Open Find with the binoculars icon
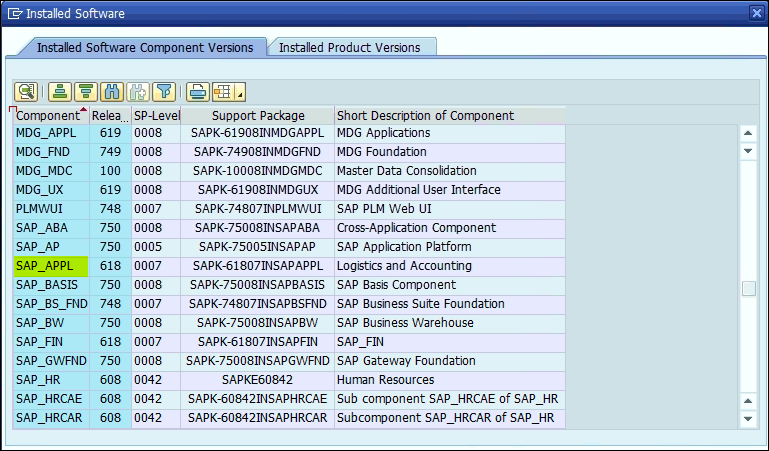This screenshot has height=451, width=769. (x=112, y=92)
